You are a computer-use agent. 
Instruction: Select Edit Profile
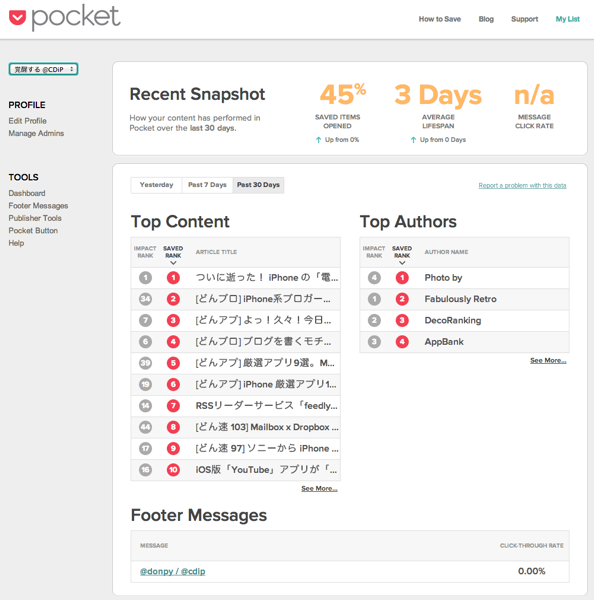pyautogui.click(x=28, y=121)
